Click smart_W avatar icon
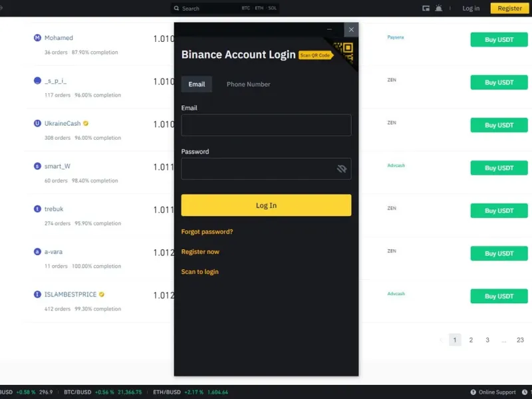The height and width of the screenshot is (399, 532). coord(37,166)
